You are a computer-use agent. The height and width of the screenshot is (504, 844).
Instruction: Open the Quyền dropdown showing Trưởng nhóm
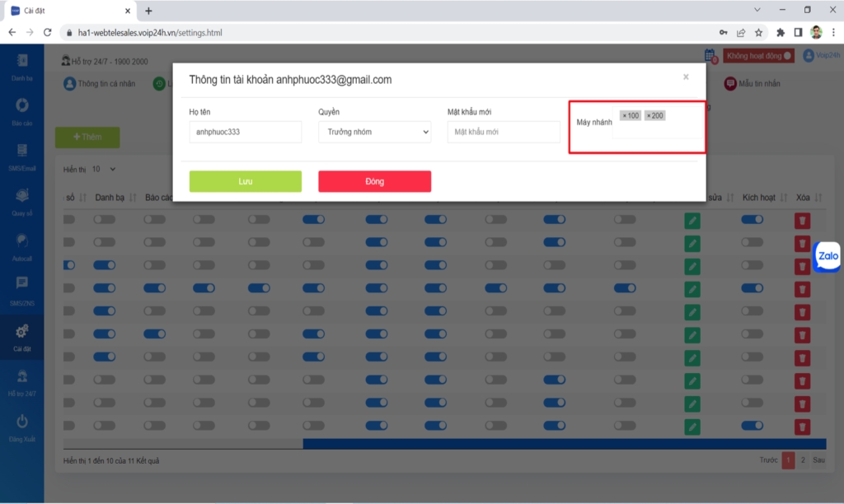coord(374,132)
